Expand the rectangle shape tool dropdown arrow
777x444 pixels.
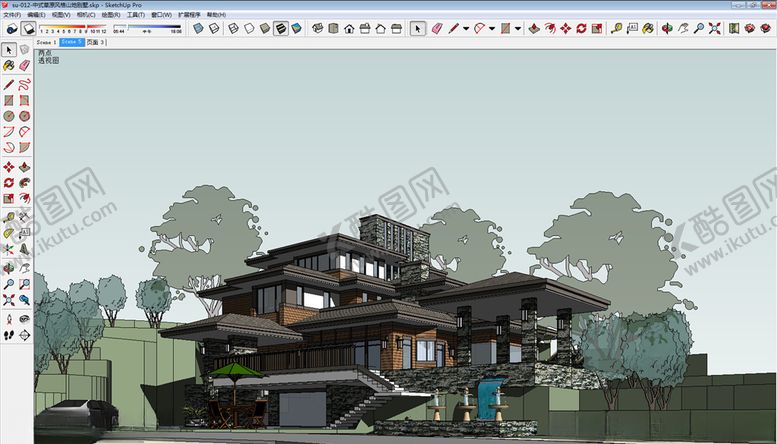click(x=517, y=29)
